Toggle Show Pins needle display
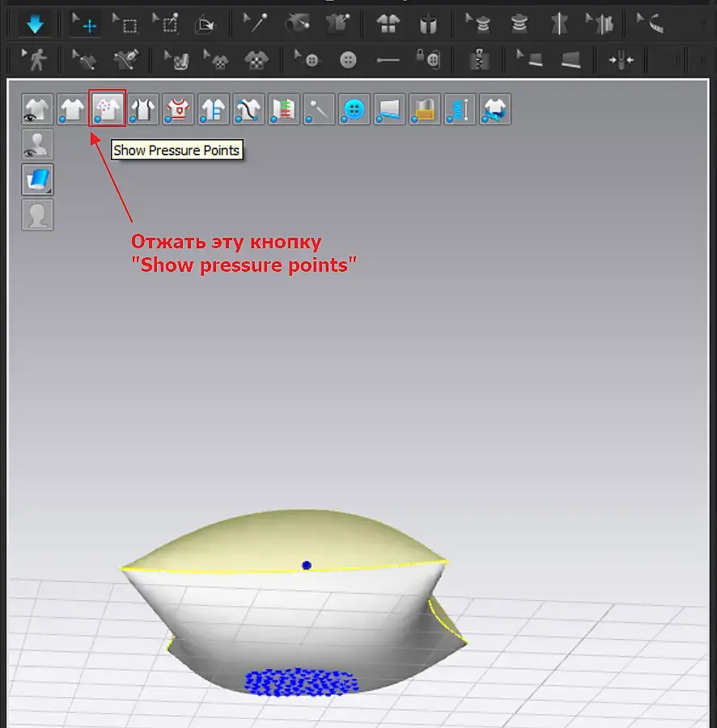717x728 pixels. [x=319, y=109]
